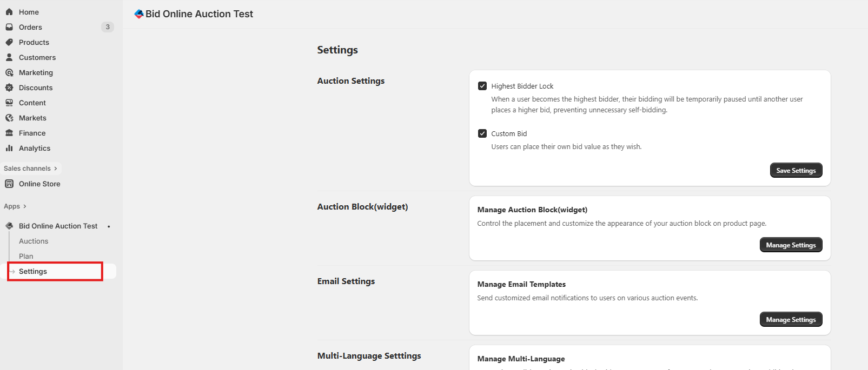Click Manage Settings for Auction Block widget

[791, 245]
